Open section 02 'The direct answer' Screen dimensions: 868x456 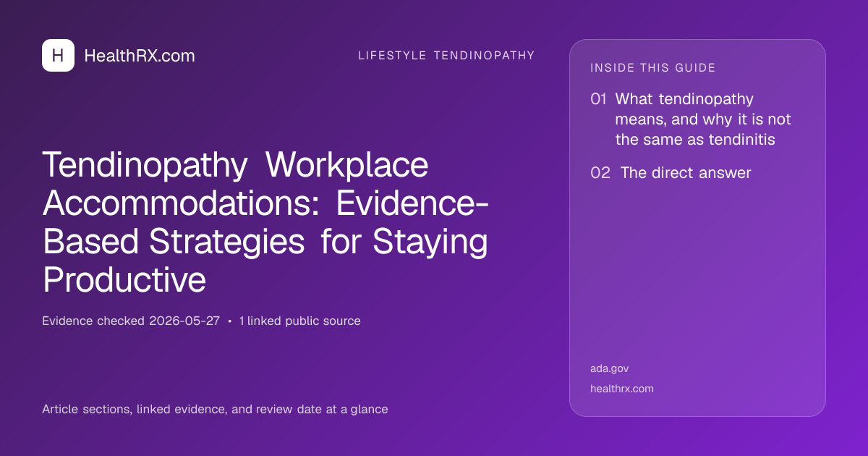671,173
